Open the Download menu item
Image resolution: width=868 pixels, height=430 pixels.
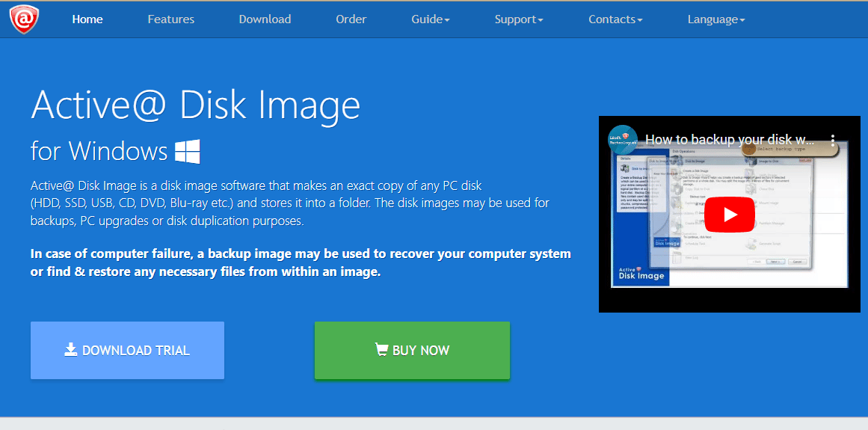pos(265,19)
